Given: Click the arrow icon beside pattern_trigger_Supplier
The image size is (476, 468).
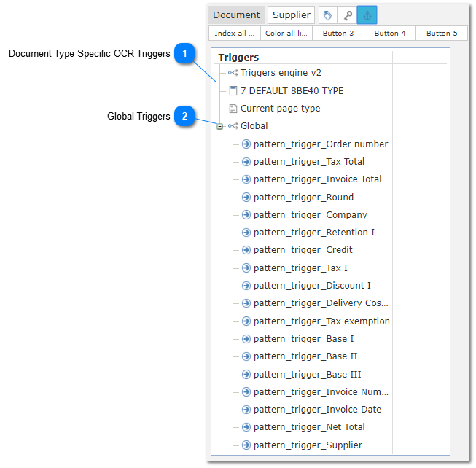Looking at the screenshot, I should point(246,445).
